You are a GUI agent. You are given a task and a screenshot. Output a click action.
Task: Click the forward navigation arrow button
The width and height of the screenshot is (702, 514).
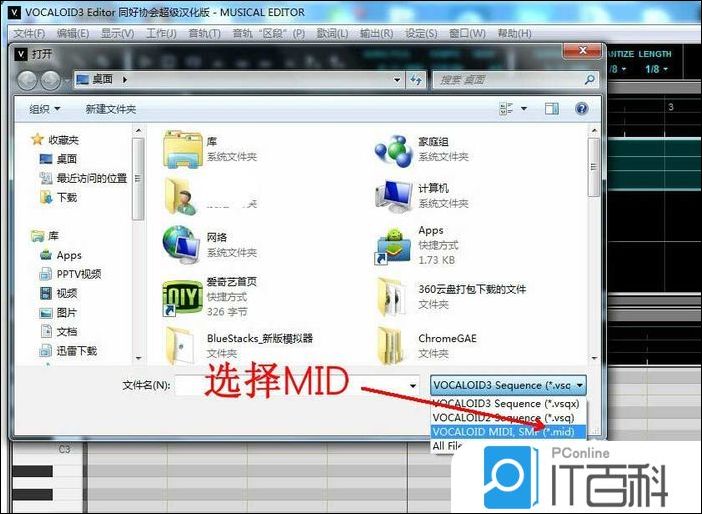coord(51,81)
